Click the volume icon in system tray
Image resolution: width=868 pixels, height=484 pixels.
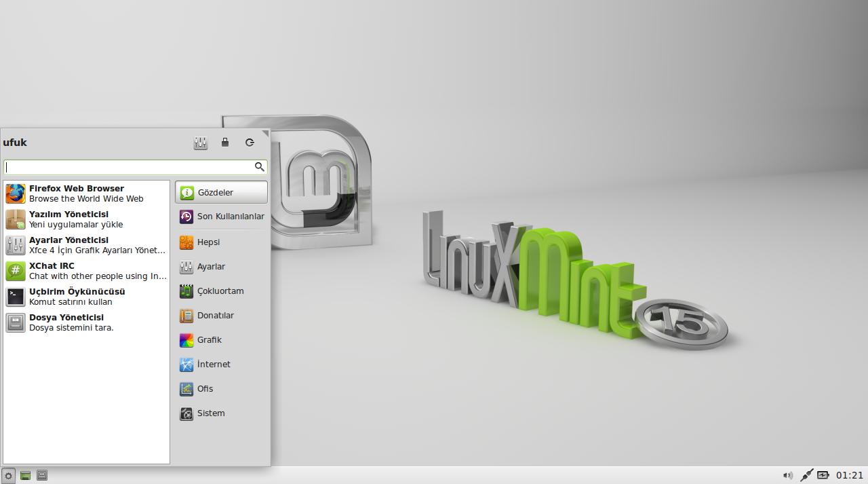pos(788,475)
